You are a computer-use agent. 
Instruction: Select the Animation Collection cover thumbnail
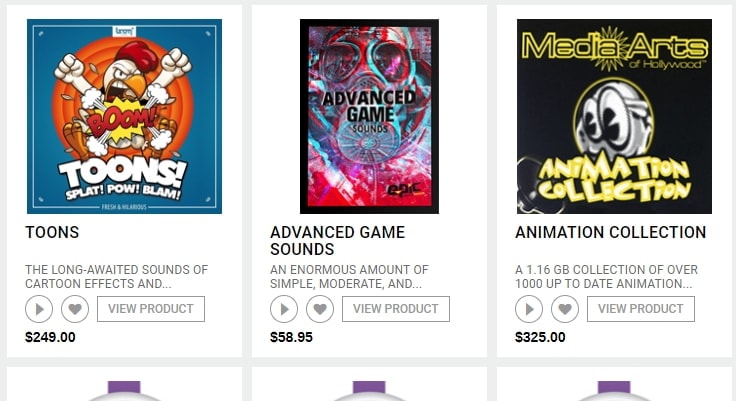(614, 116)
